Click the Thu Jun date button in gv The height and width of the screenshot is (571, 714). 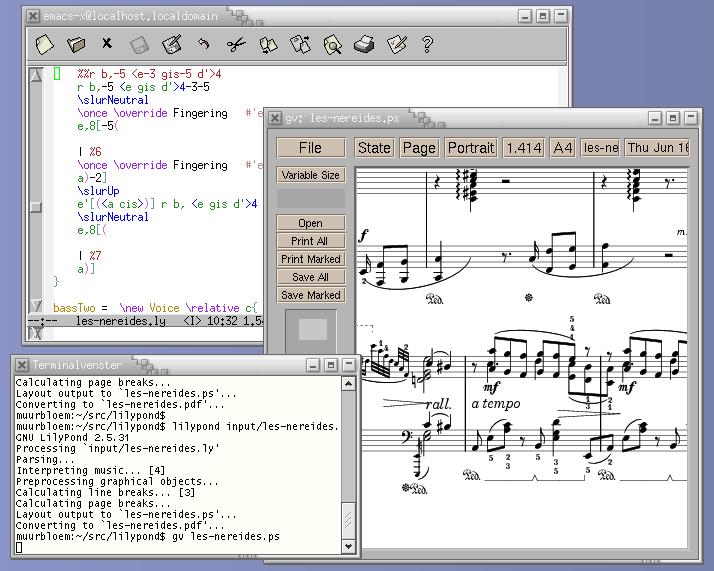658,148
